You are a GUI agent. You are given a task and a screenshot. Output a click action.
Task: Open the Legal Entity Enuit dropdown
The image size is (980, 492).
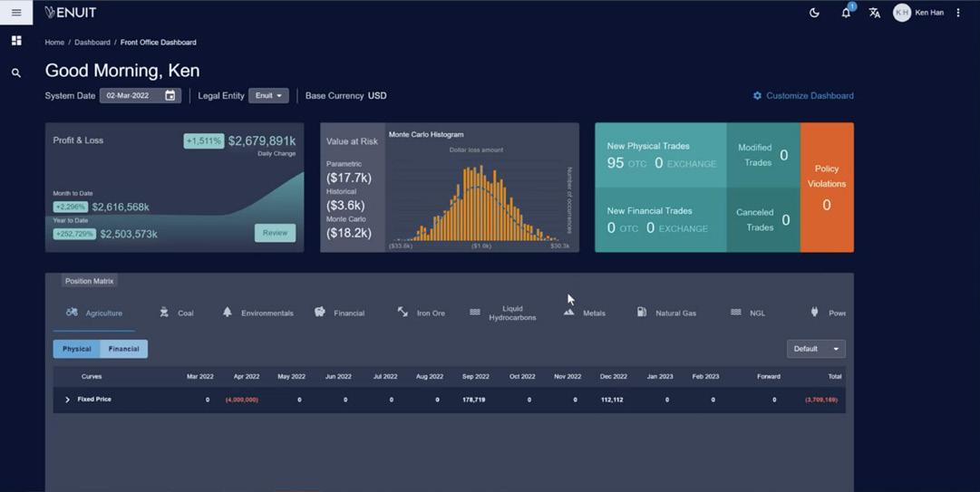coord(268,95)
